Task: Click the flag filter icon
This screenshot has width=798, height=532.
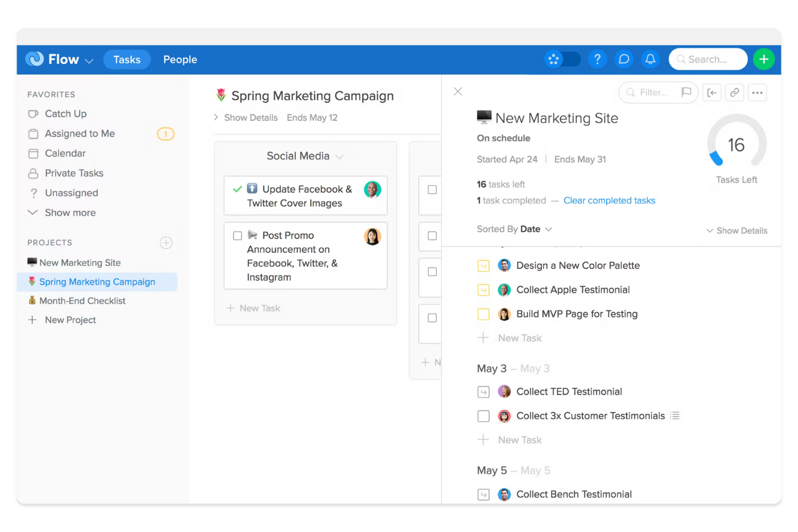Action: coord(686,92)
